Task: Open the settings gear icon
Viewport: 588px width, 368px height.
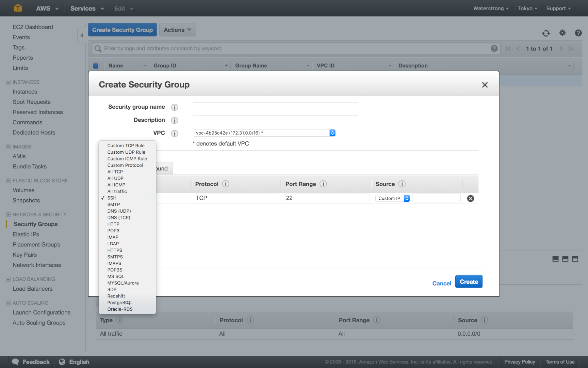Action: [x=562, y=33]
